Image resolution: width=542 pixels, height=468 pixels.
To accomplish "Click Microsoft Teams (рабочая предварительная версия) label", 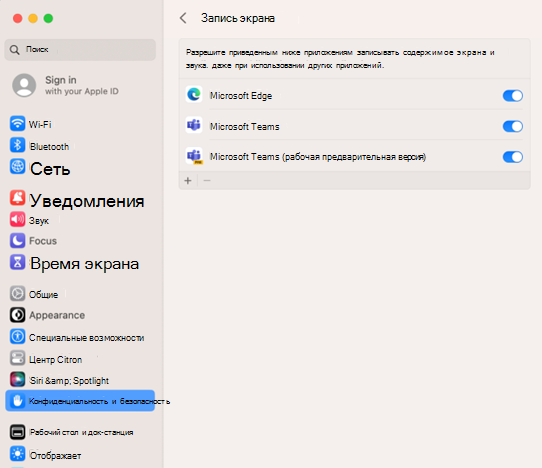I will 318,157.
